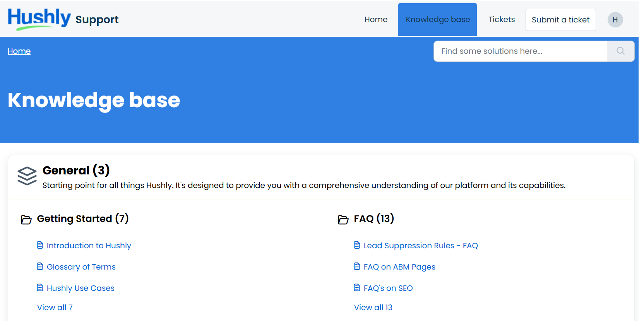
Task: Open FAQ's on SEO article
Action: click(388, 288)
